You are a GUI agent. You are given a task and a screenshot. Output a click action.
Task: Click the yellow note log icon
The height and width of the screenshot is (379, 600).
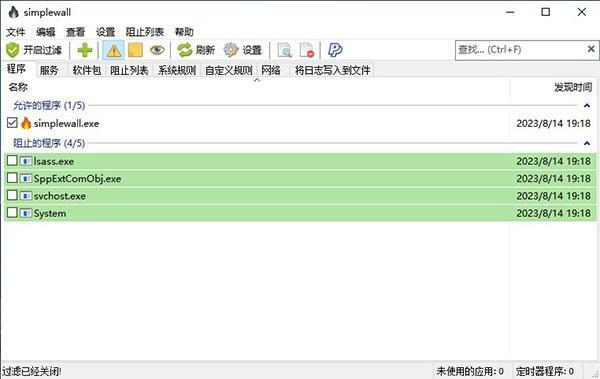tap(135, 50)
